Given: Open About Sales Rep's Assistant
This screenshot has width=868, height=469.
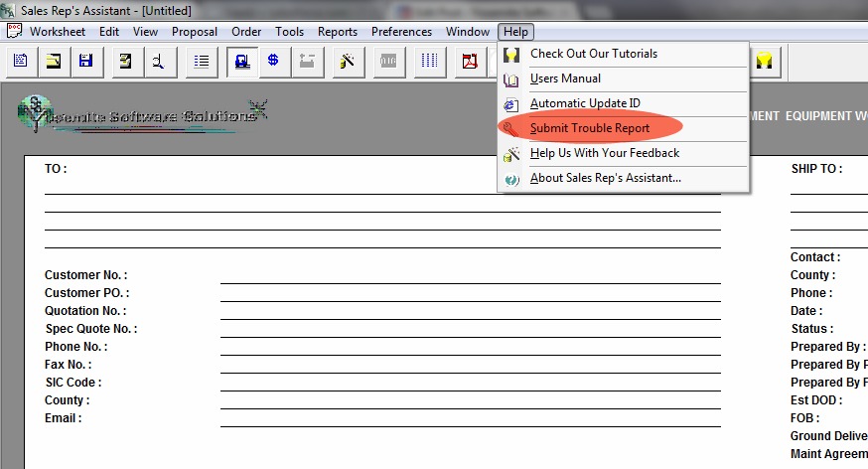Looking at the screenshot, I should pos(605,178).
